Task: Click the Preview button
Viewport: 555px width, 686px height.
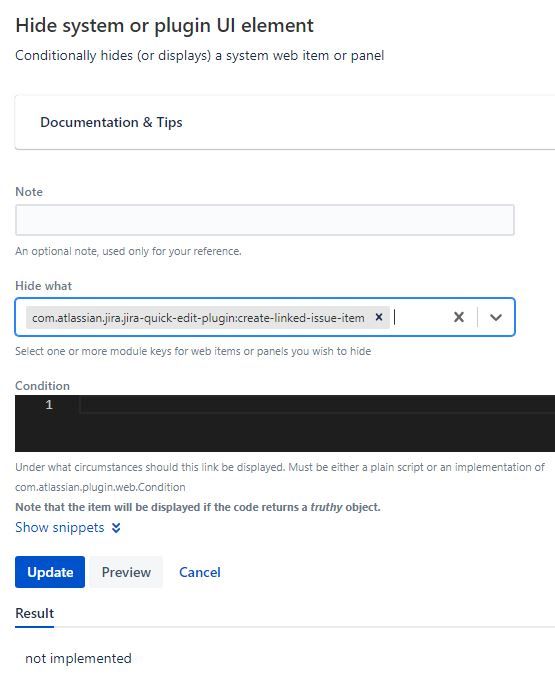Action: pyautogui.click(x=126, y=572)
